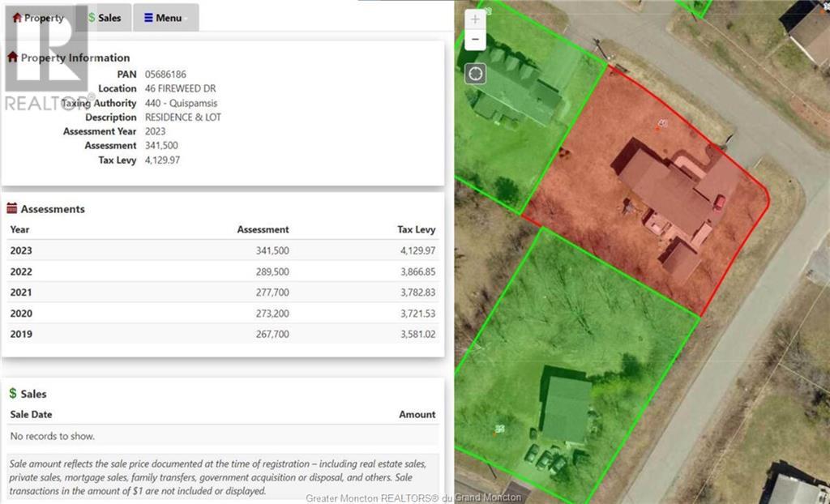Click the locate/recenter map target button
This screenshot has height=504, width=830.
click(x=476, y=74)
